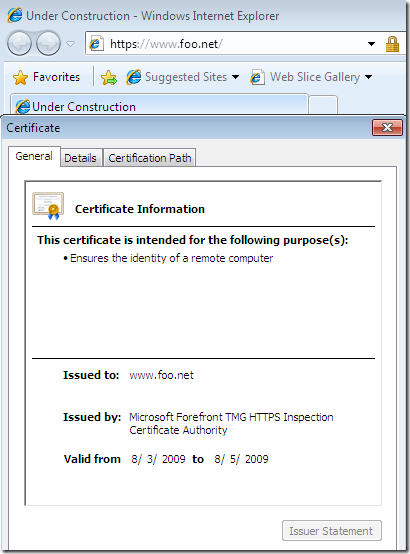
Task: Click the Microsoft Forefront TMG issuer text
Action: point(231,423)
